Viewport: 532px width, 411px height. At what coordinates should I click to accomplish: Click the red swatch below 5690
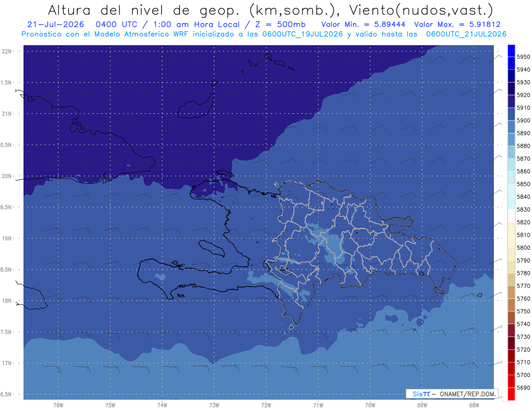[x=511, y=394]
